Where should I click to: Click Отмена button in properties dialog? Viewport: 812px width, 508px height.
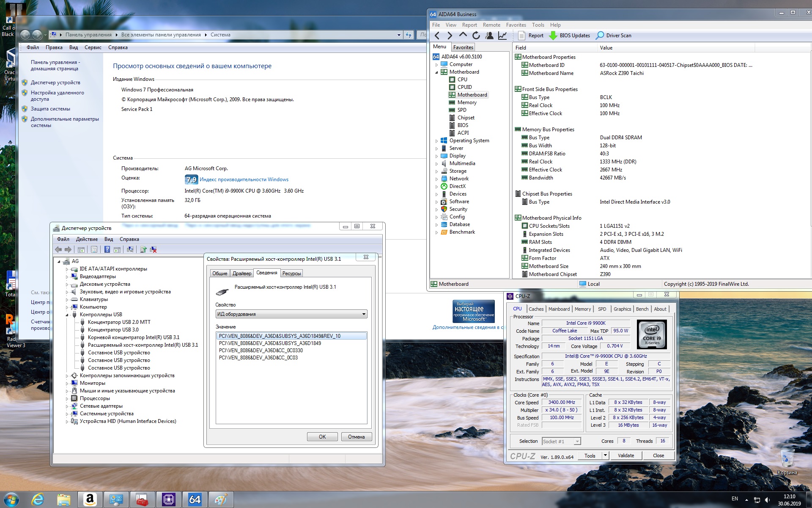click(357, 437)
